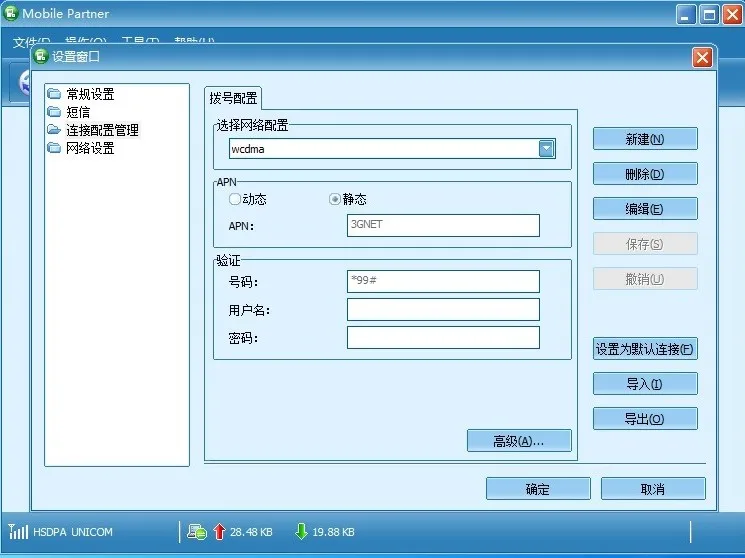Click the 28.48 KB upload value
Viewport: 745px width, 558px height.
[x=251, y=532]
